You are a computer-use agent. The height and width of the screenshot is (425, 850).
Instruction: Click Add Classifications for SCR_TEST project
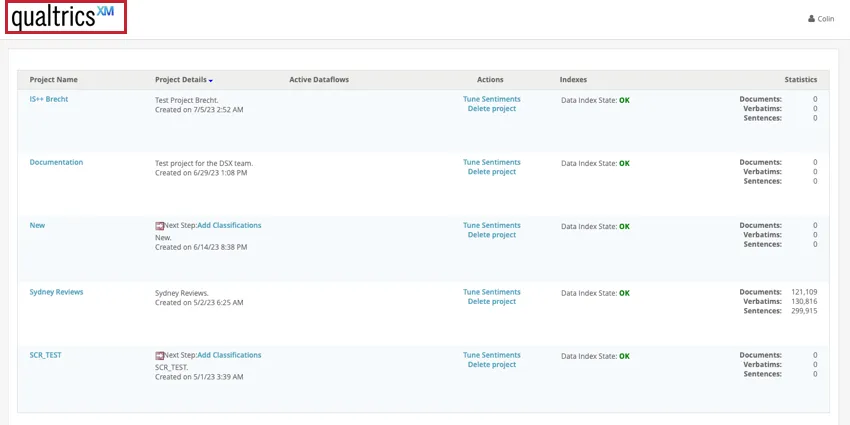click(x=229, y=355)
